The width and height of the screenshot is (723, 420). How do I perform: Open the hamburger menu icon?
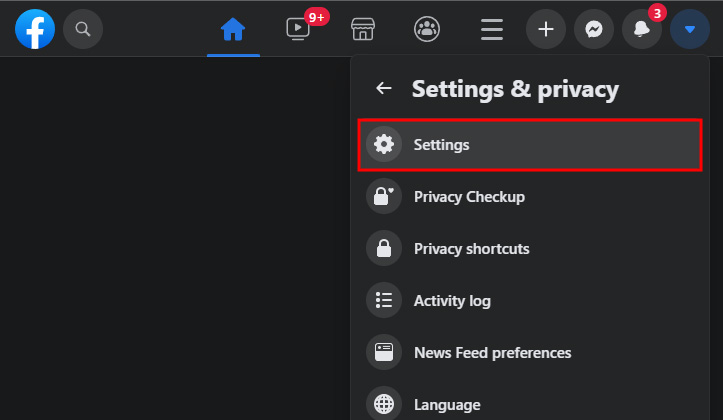491,29
